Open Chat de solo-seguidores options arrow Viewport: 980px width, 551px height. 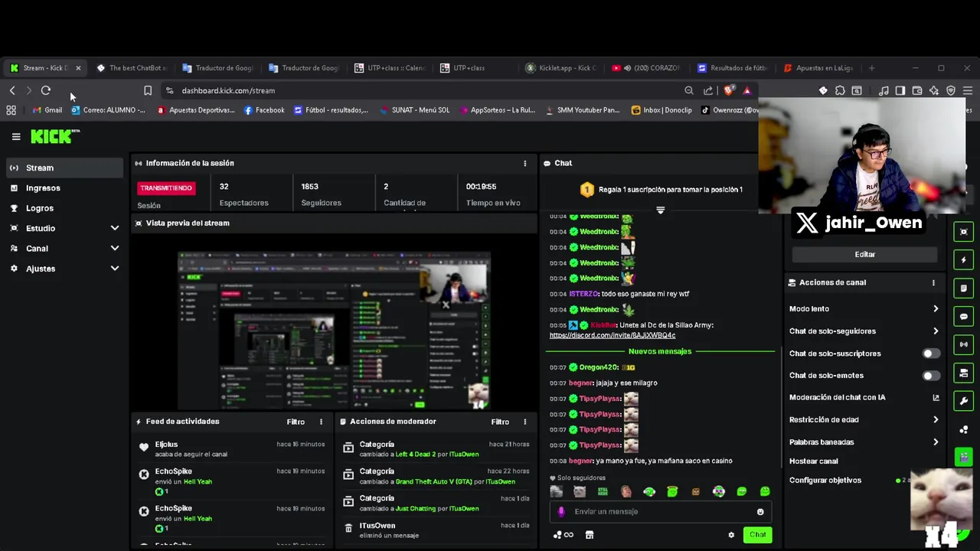click(x=936, y=331)
